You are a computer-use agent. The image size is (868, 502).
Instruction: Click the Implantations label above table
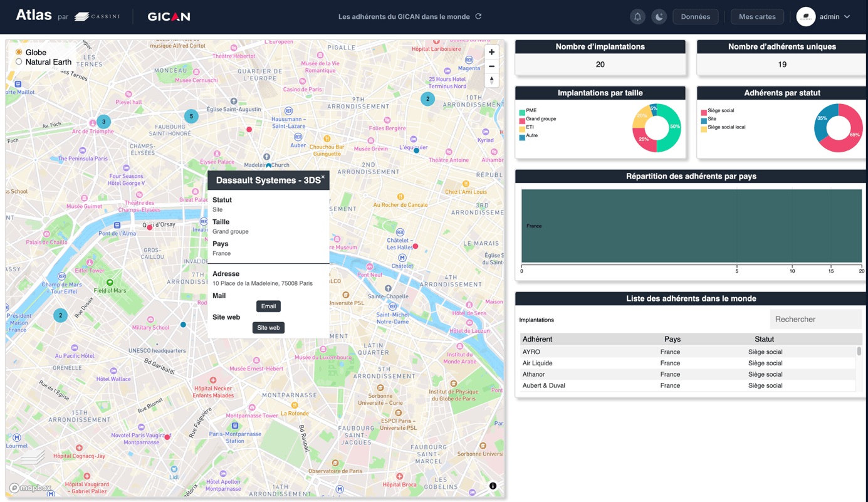click(536, 320)
